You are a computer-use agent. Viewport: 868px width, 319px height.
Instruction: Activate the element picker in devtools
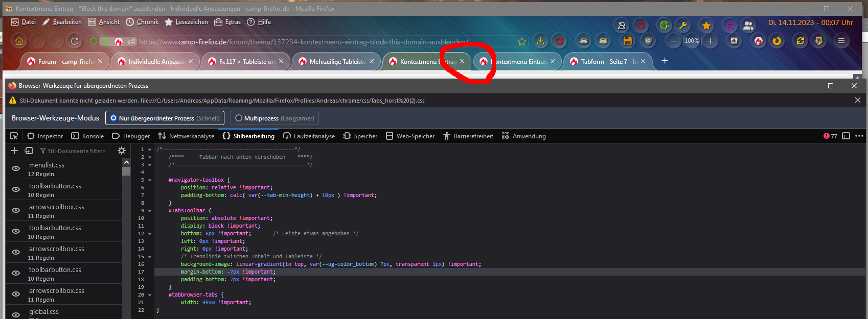[x=14, y=136]
